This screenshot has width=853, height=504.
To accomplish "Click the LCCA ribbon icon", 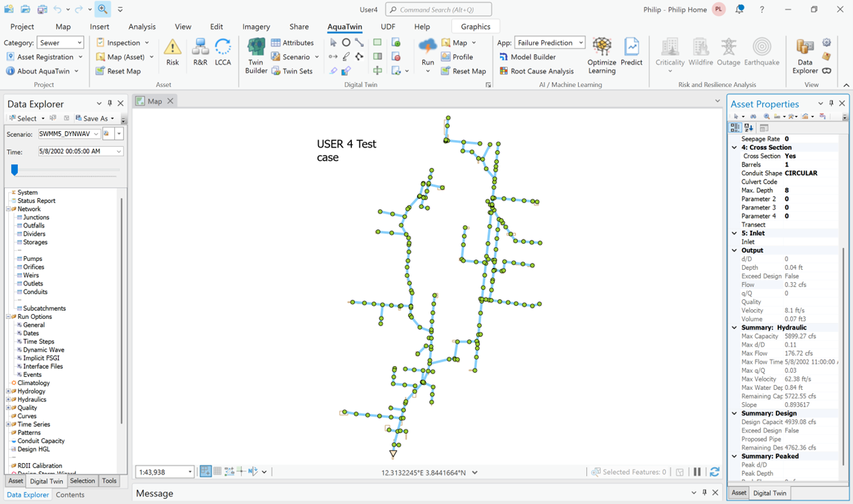I will (x=223, y=53).
